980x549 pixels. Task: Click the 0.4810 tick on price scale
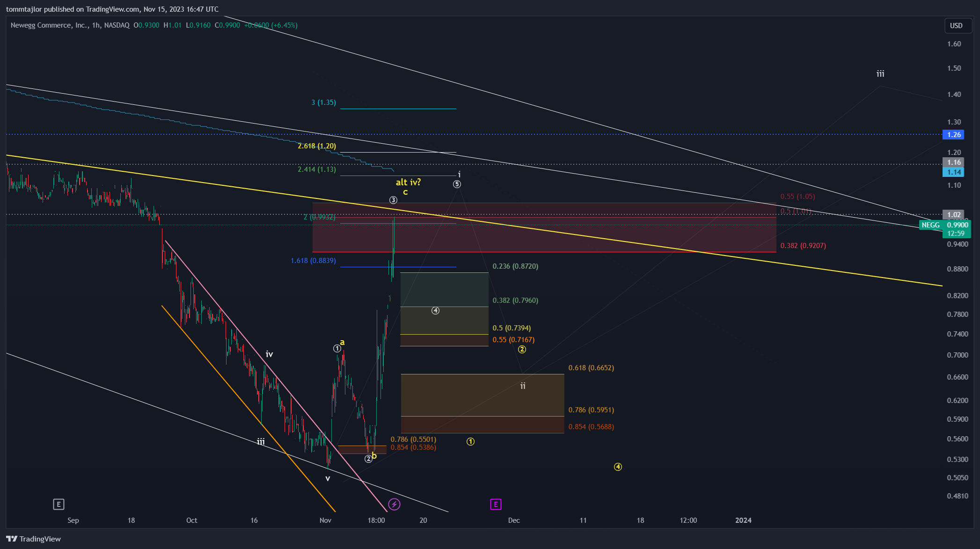coord(958,496)
